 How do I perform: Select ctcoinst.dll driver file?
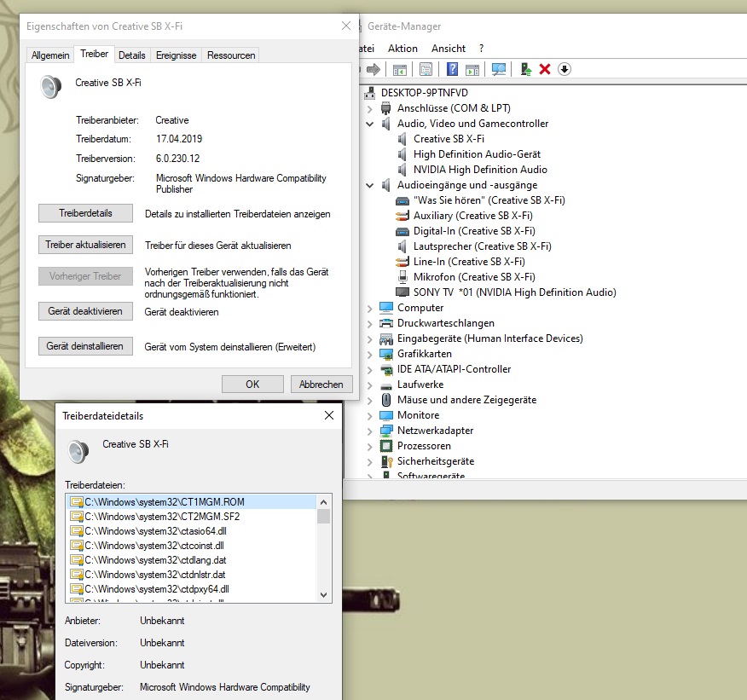point(191,546)
